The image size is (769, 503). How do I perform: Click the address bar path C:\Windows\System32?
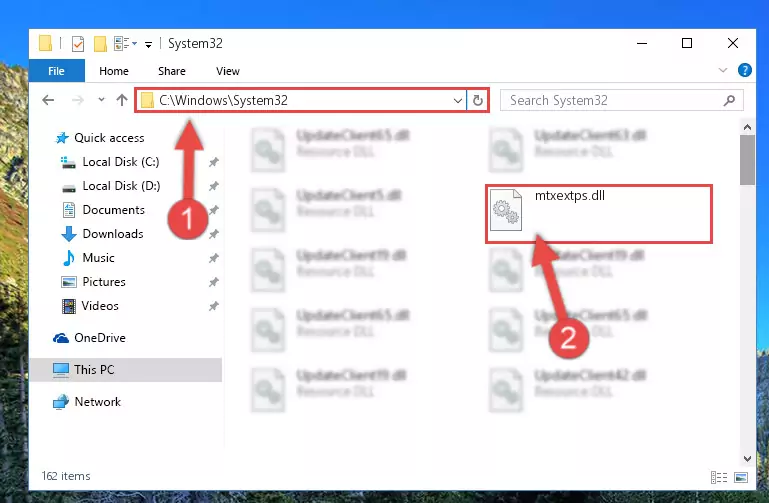pyautogui.click(x=223, y=101)
